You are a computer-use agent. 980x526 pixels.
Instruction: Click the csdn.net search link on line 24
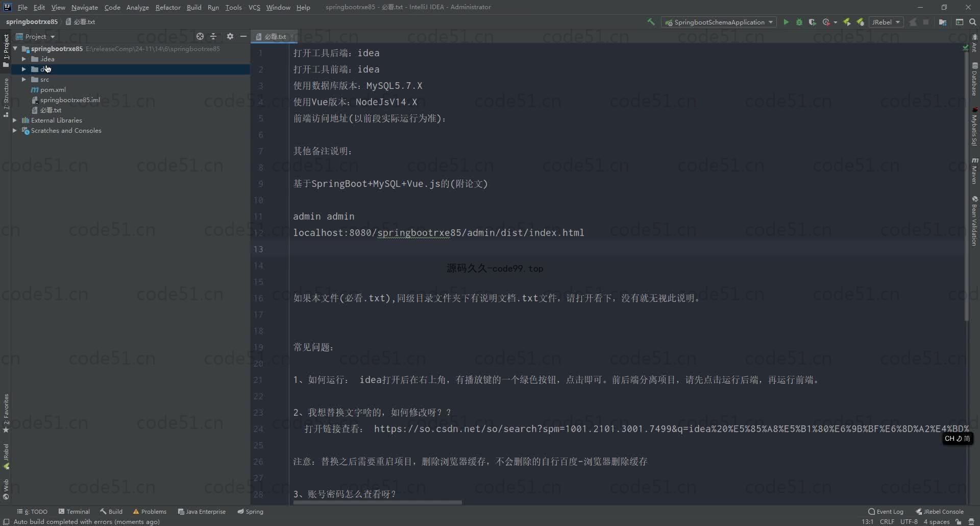(x=671, y=428)
